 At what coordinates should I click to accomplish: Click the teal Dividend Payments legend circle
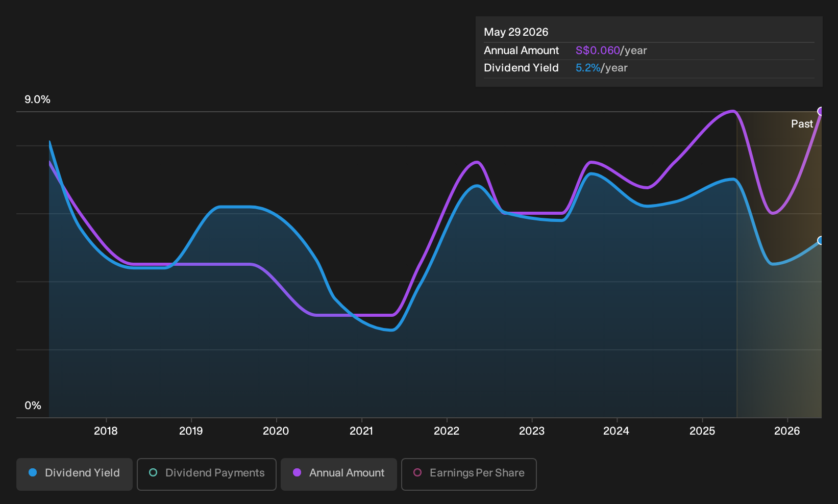(153, 472)
